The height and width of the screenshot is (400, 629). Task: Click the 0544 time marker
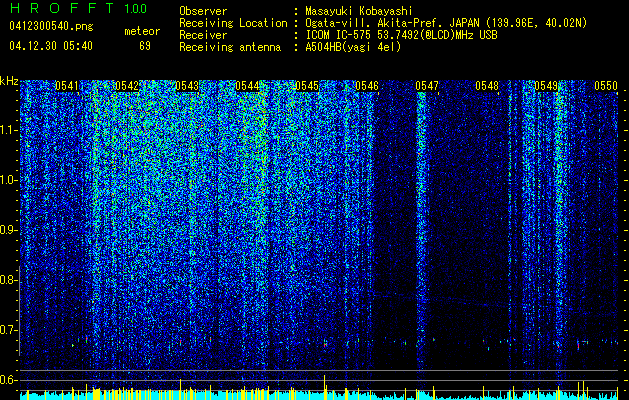[x=247, y=86]
